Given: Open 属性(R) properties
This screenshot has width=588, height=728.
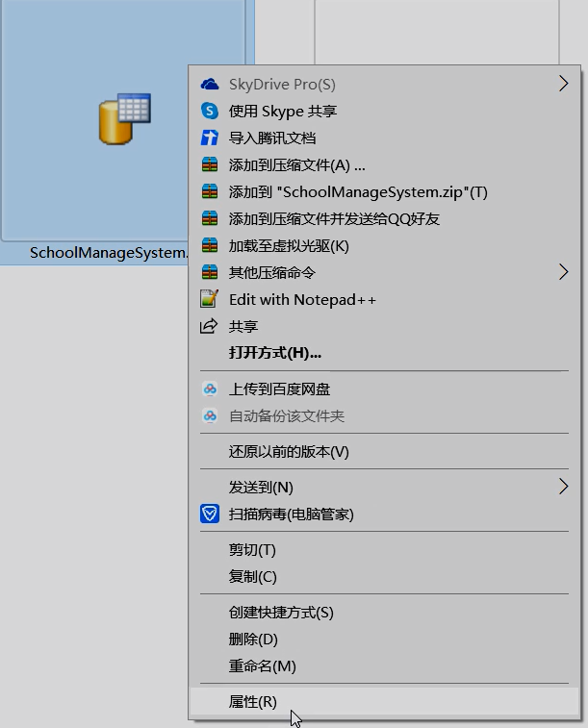Looking at the screenshot, I should point(384,701).
